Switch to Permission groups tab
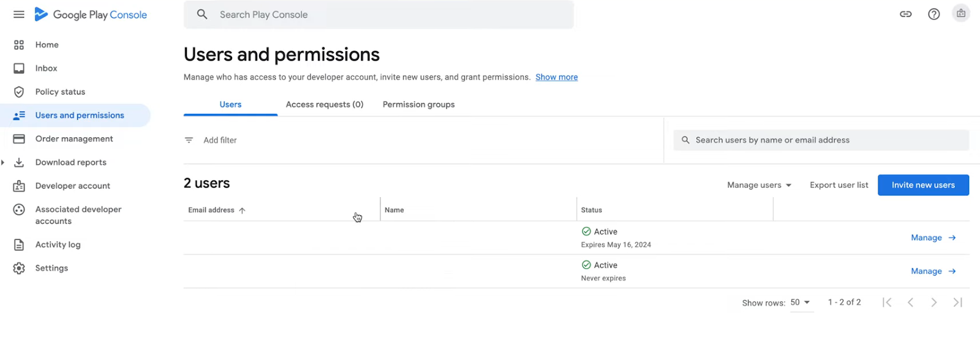 [x=419, y=105]
